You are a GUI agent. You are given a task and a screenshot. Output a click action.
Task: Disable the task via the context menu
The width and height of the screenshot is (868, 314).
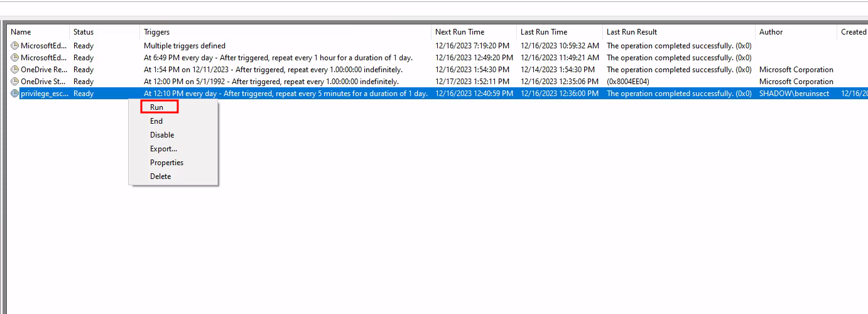pos(162,135)
